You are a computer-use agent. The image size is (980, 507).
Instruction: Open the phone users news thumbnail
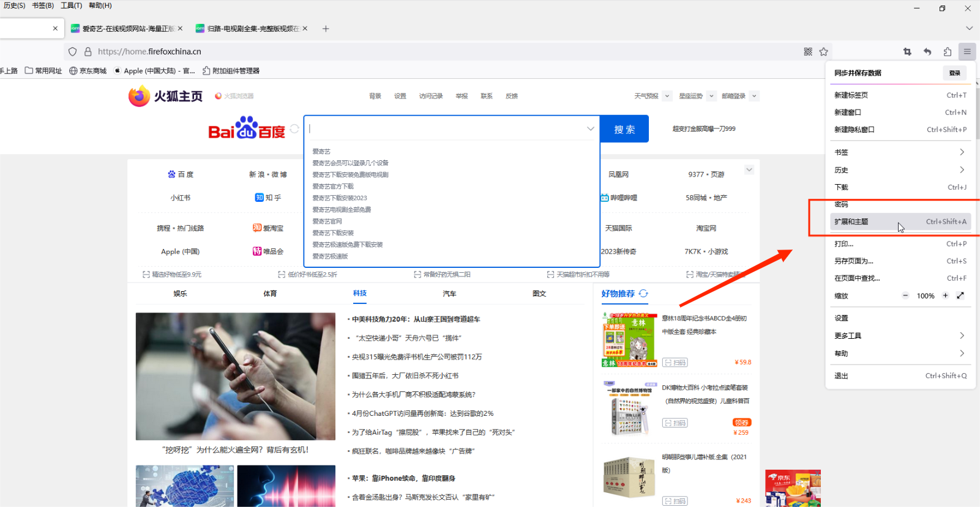(236, 377)
